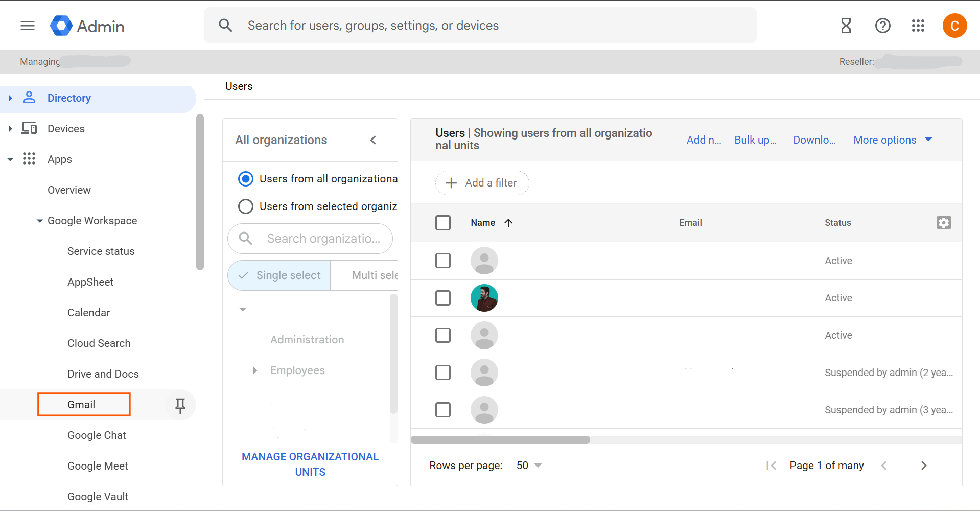The width and height of the screenshot is (980, 511).
Task: Click the Add a filter button
Action: [x=482, y=183]
